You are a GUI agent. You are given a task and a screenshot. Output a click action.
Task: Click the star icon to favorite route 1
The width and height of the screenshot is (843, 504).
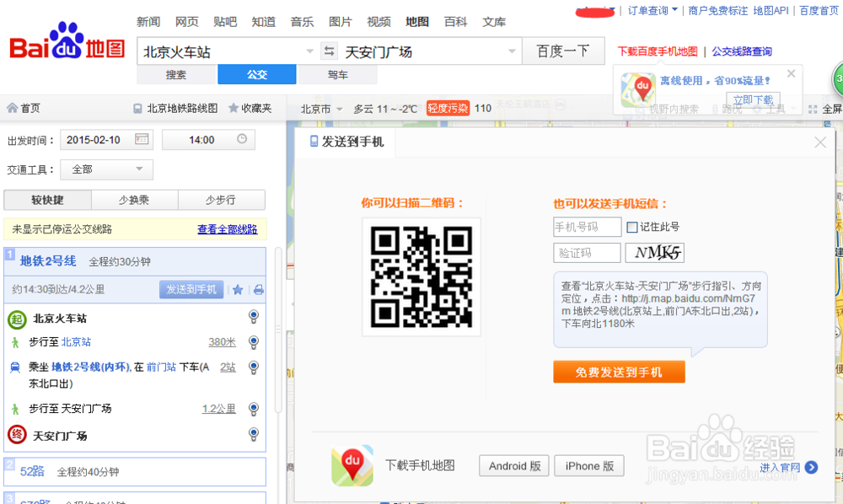(239, 290)
